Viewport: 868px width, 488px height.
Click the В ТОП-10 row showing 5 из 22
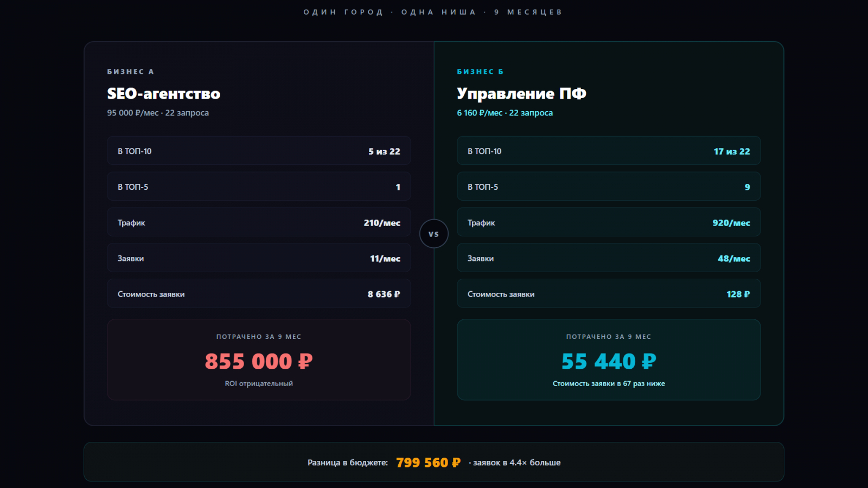(259, 151)
